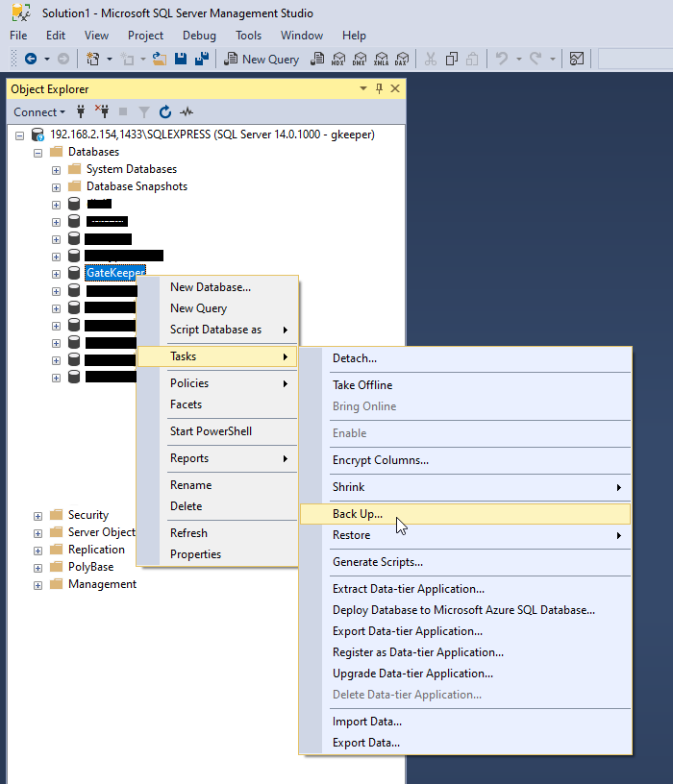
Task: Close the Object Explorer panel
Action: tap(395, 88)
